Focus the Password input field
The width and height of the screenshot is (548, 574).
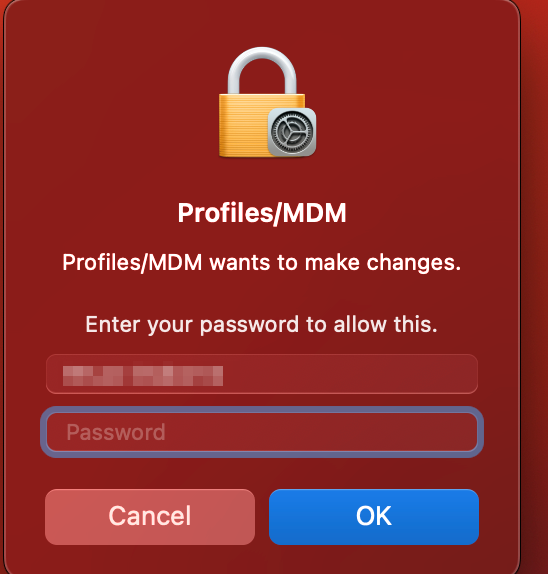coord(262,432)
